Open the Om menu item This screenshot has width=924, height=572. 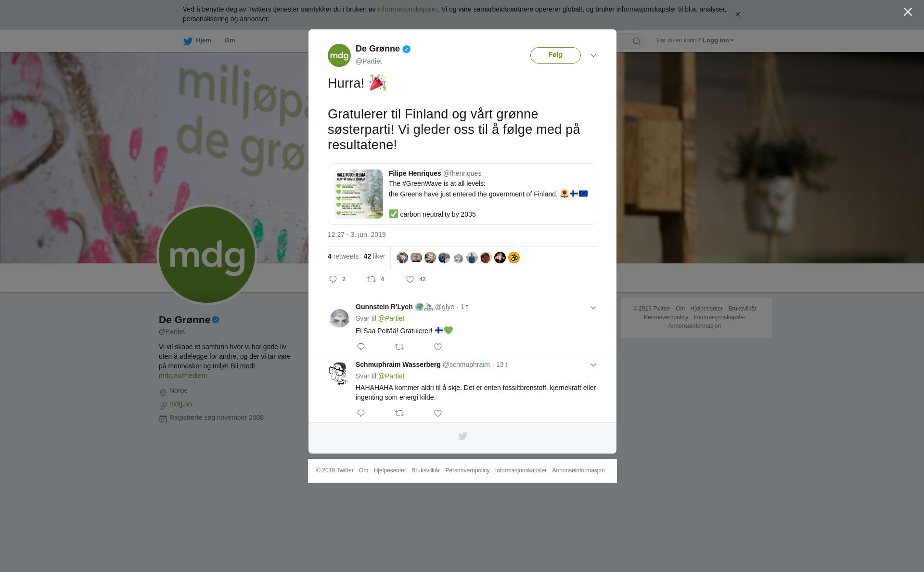230,40
